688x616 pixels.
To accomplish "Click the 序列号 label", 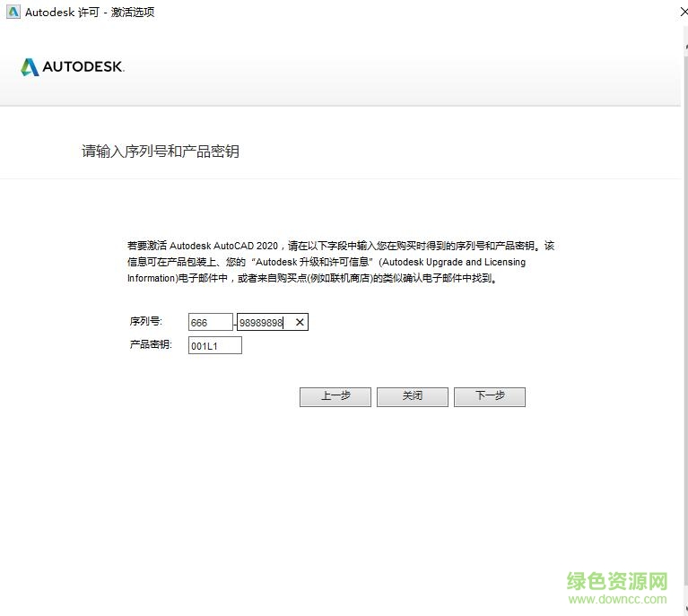I will tap(146, 321).
